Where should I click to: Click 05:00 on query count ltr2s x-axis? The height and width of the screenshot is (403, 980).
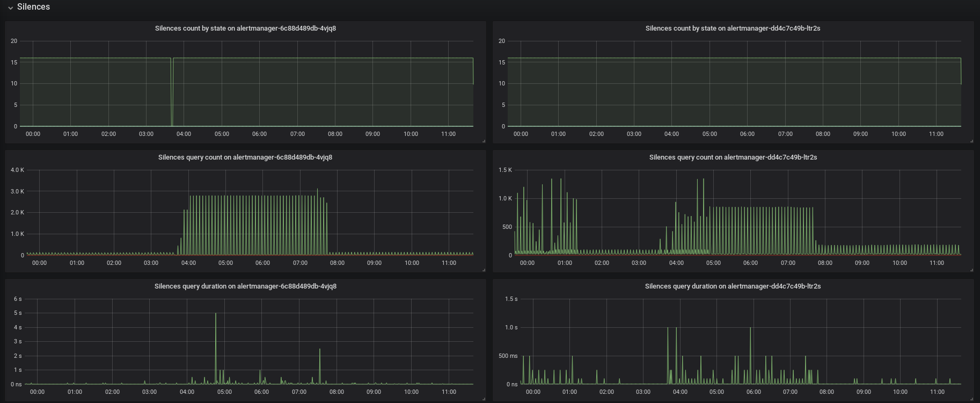(713, 263)
